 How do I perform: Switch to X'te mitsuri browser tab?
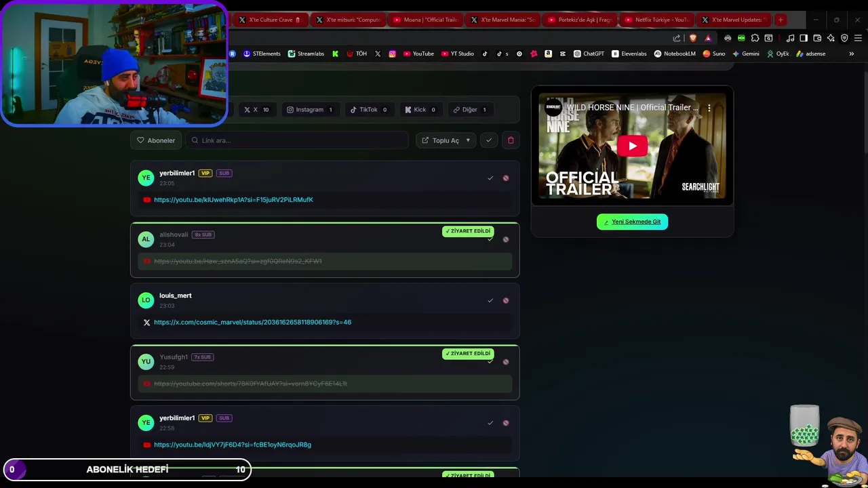pyautogui.click(x=347, y=20)
